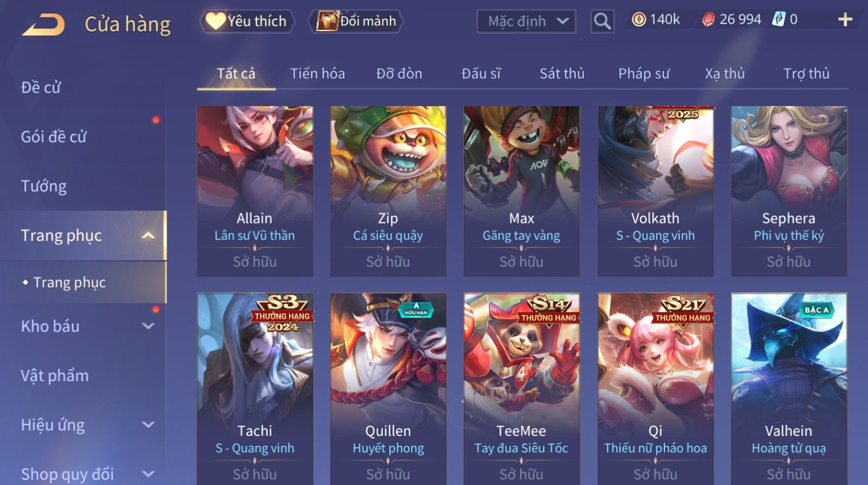
Task: Open Gói đề cử in sidebar
Action: coord(54,137)
